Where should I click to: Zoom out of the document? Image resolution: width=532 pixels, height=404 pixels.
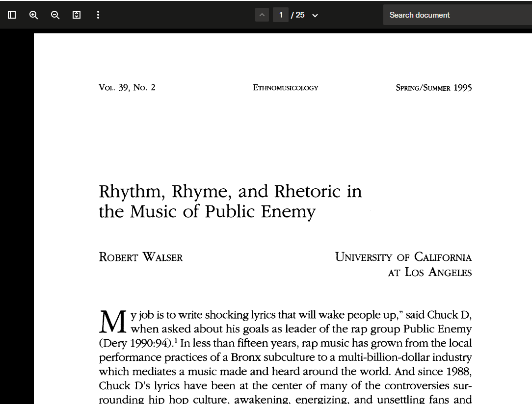(55, 15)
